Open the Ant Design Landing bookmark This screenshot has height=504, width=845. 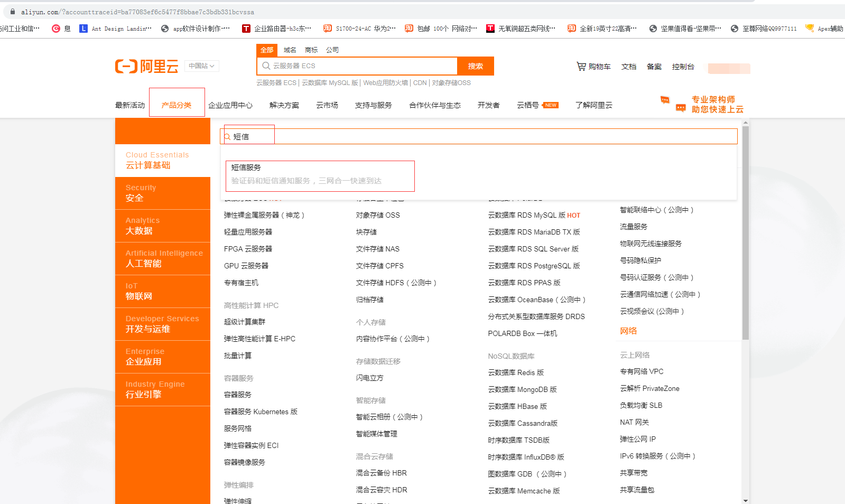tap(116, 29)
